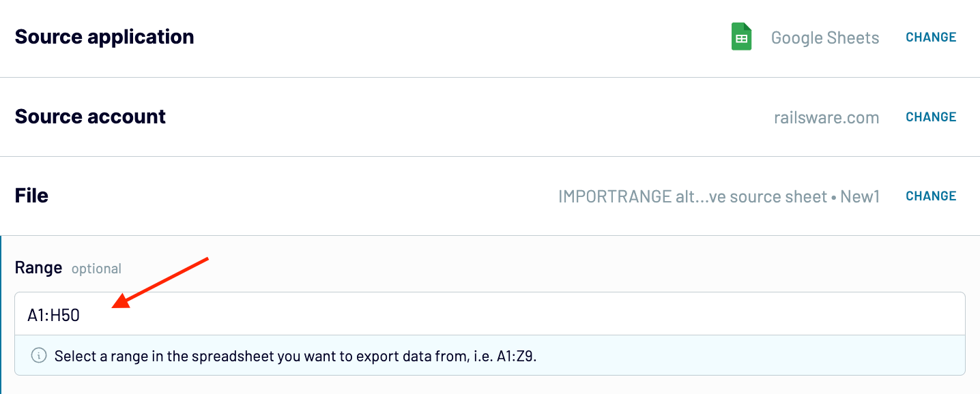
Task: Change the source application
Action: tap(931, 37)
